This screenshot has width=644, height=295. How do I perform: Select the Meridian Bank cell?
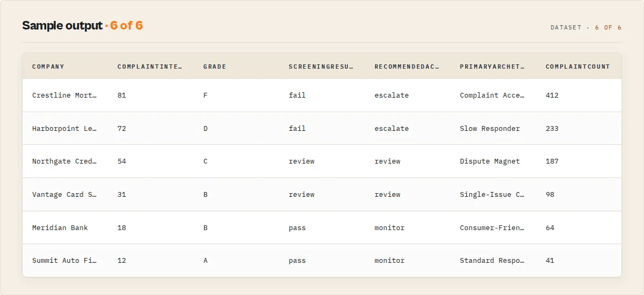coord(60,228)
